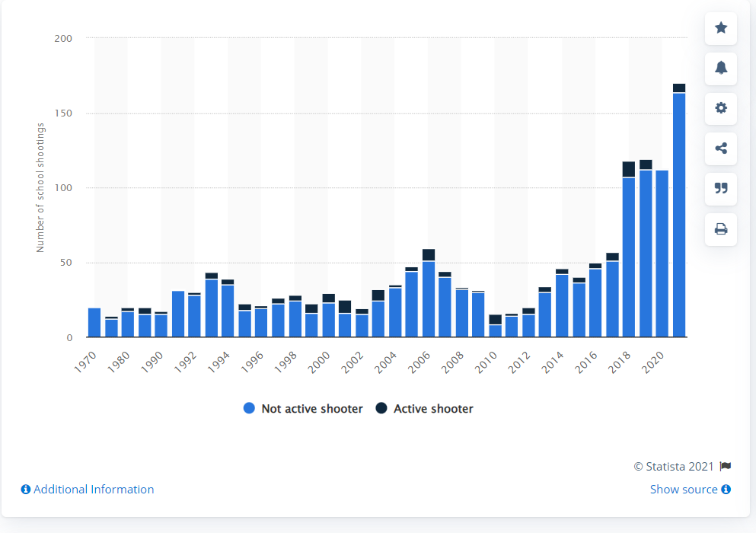Print the chart using printer icon

(x=720, y=228)
